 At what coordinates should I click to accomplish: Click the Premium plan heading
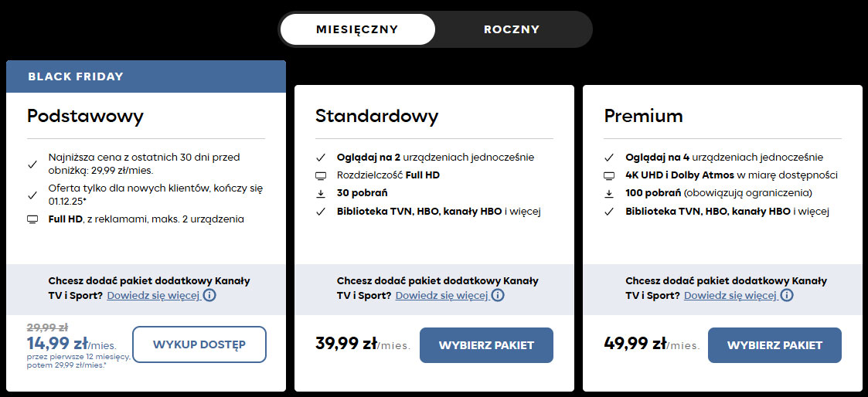point(643,117)
